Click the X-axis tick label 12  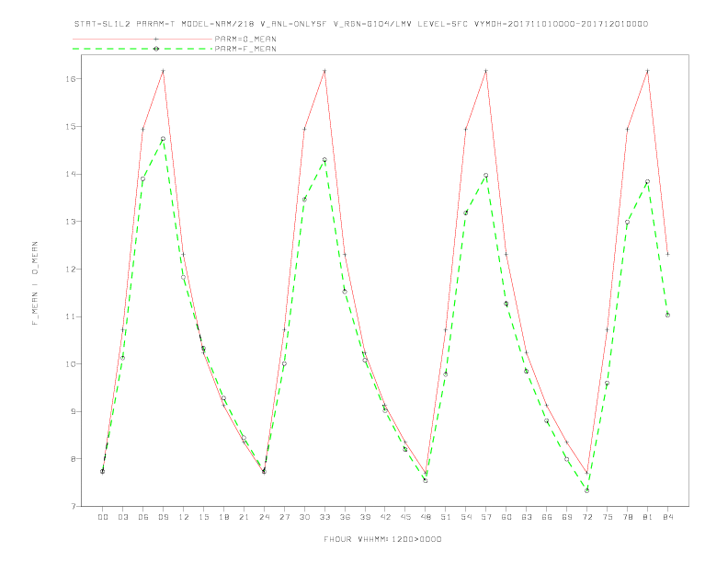coord(184,517)
